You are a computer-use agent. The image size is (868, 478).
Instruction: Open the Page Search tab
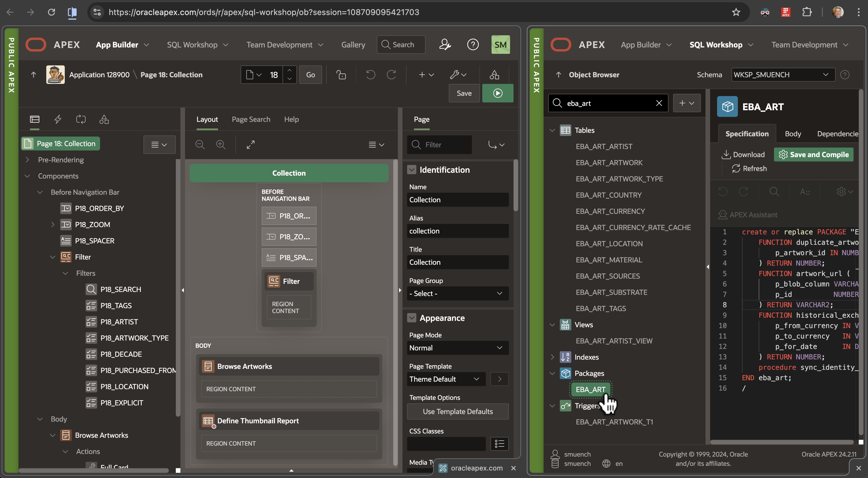coord(251,119)
